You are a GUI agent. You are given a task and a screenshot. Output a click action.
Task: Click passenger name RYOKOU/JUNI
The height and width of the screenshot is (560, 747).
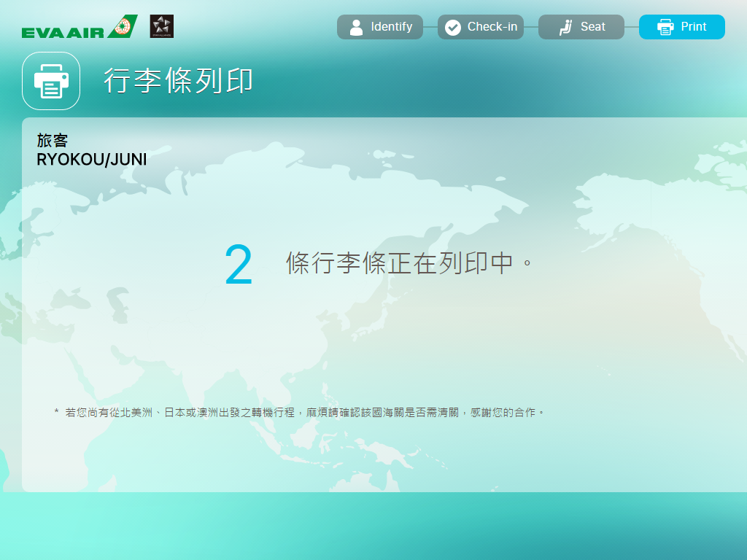tap(91, 160)
